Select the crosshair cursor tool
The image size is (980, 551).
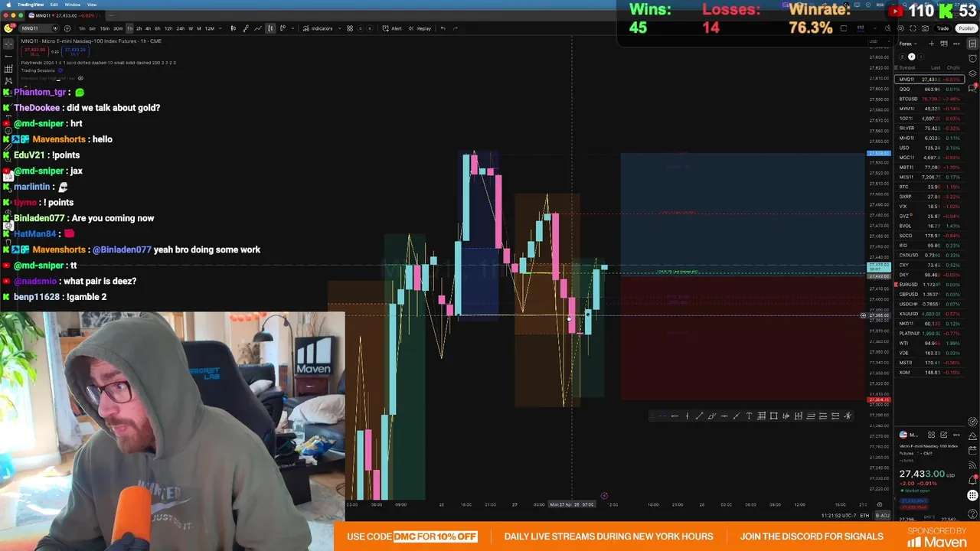pyautogui.click(x=8, y=44)
